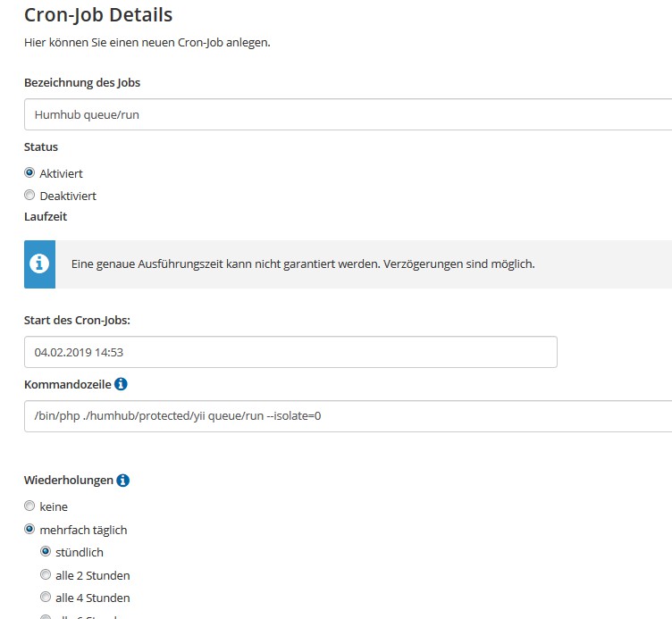Focus the job name field 'Humhub queue/run'

[348, 114]
